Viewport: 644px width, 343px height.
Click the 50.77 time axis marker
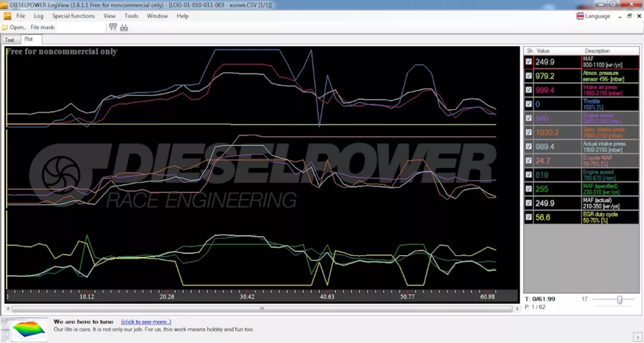tap(407, 297)
